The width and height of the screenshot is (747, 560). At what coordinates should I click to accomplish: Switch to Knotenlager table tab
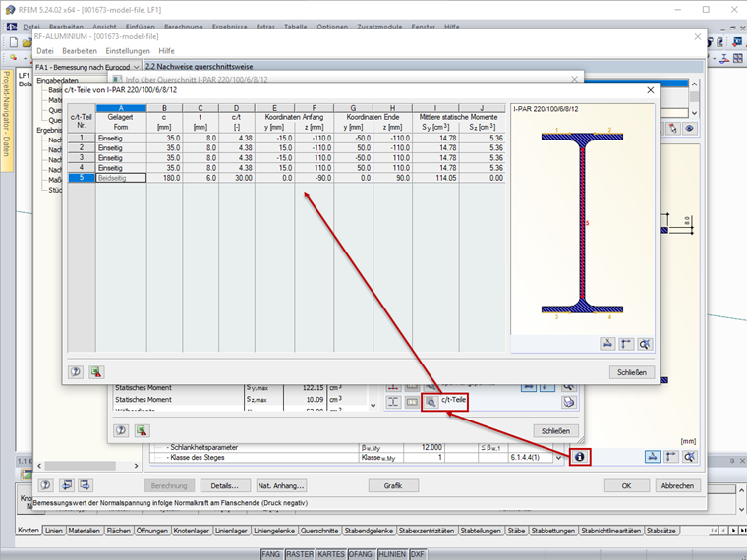[x=191, y=531]
